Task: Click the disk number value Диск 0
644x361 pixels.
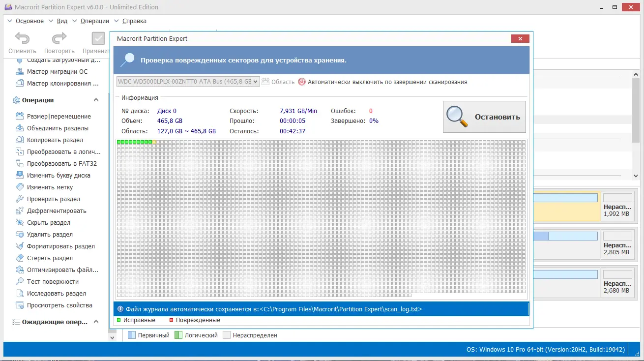Action: (x=167, y=111)
